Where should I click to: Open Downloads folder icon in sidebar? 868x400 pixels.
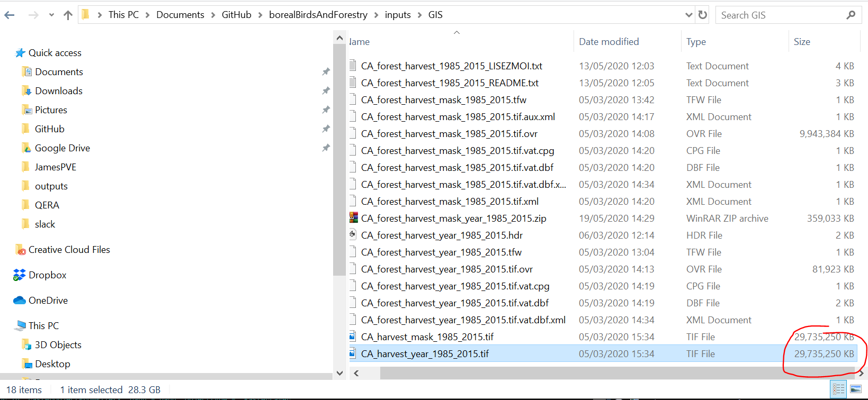pyautogui.click(x=26, y=91)
